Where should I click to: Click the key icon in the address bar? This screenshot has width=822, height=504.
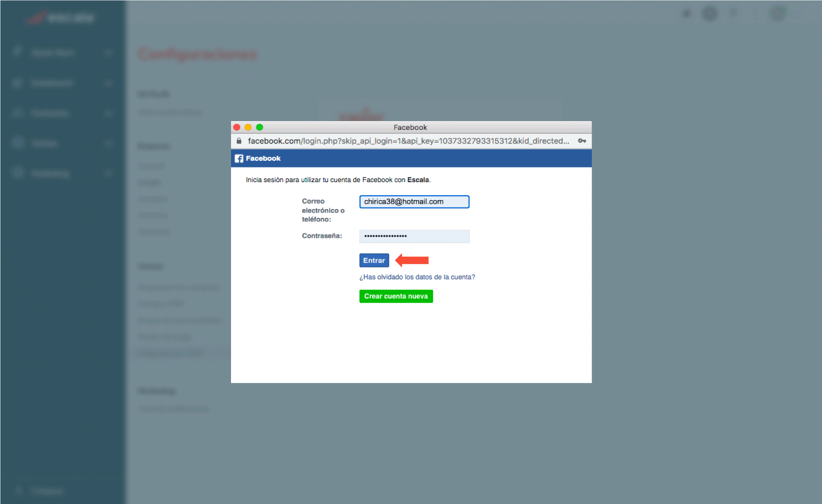coord(582,141)
